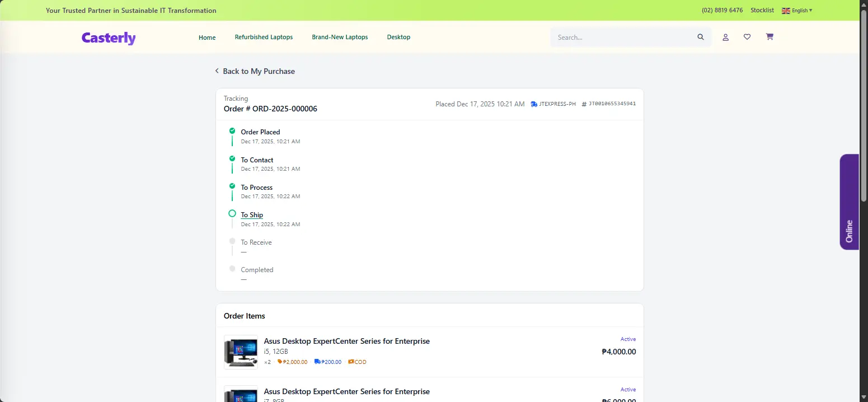Click the Casterly logo
The image size is (868, 402).
click(109, 38)
